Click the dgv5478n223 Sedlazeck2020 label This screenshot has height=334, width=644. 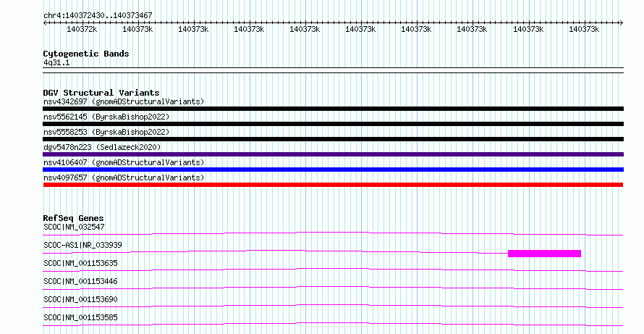point(102,147)
